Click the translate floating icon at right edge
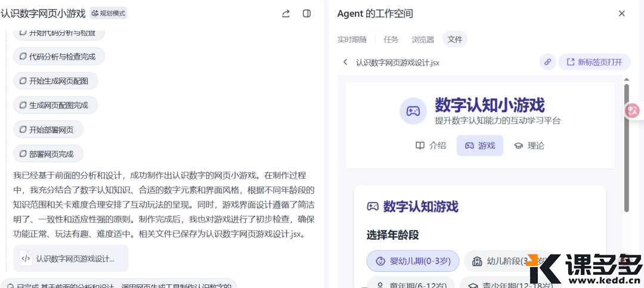Image resolution: width=644 pixels, height=288 pixels. [x=633, y=110]
